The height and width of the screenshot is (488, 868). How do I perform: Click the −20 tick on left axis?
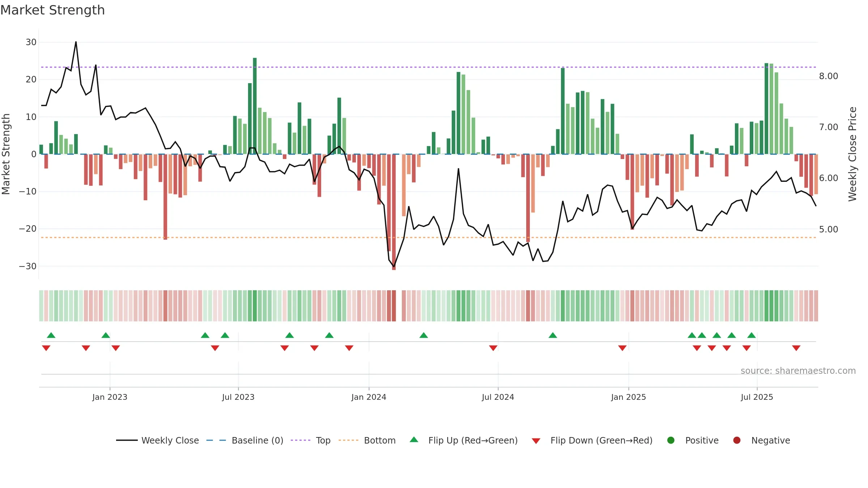28,228
